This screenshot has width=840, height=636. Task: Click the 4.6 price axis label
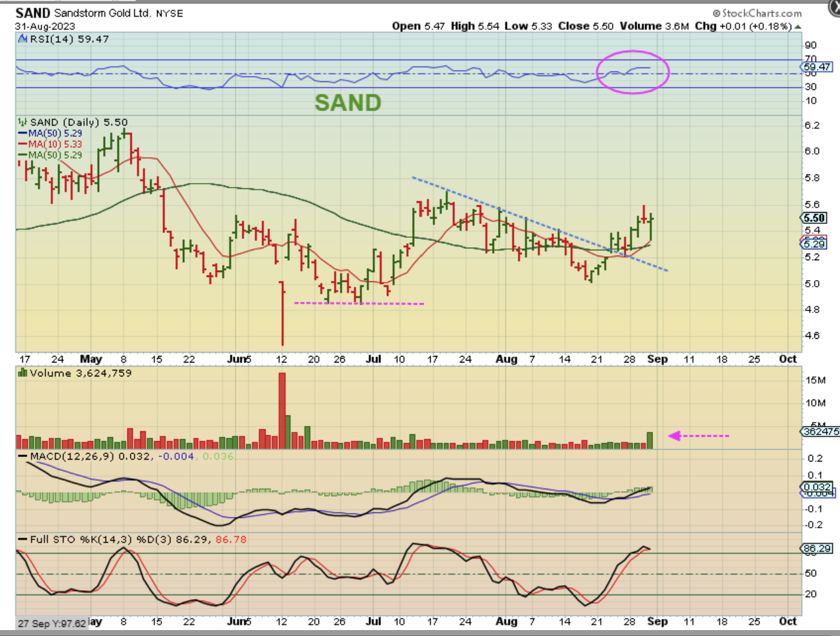coord(812,336)
